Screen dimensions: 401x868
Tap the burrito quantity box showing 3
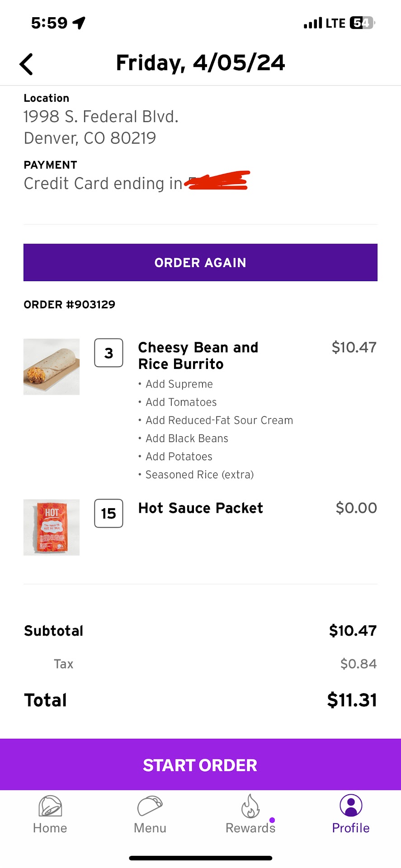pos(109,353)
